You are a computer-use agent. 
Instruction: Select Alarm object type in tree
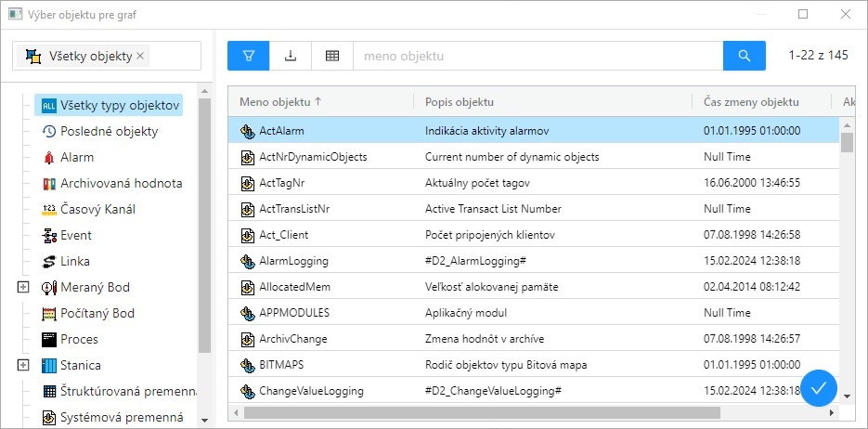click(x=76, y=158)
